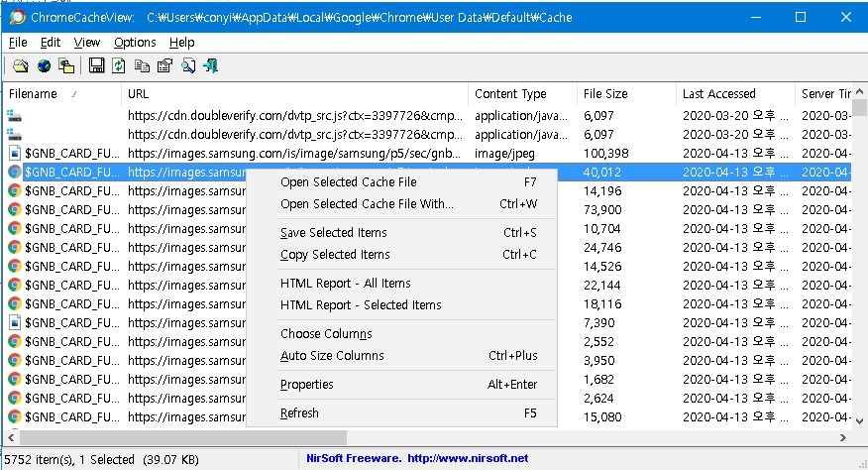Click the Copy Selected Cache Files To icon
Viewport: 868px width, 470px height.
66,66
